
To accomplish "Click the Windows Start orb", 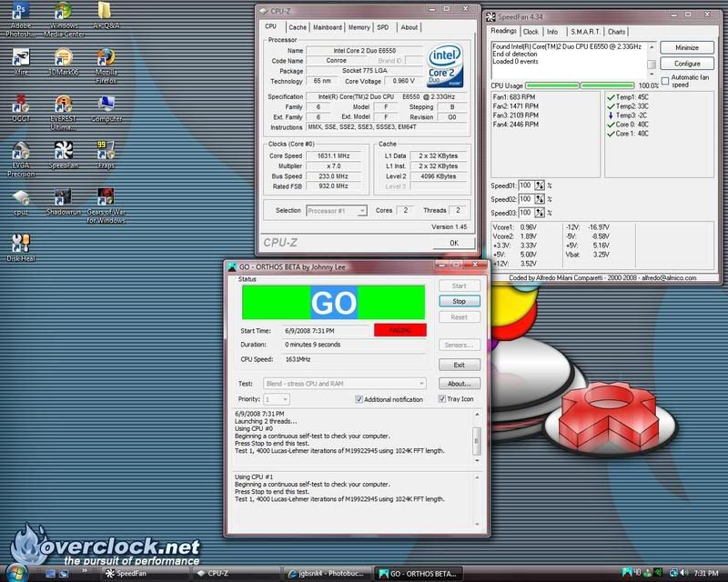I will click(15, 572).
